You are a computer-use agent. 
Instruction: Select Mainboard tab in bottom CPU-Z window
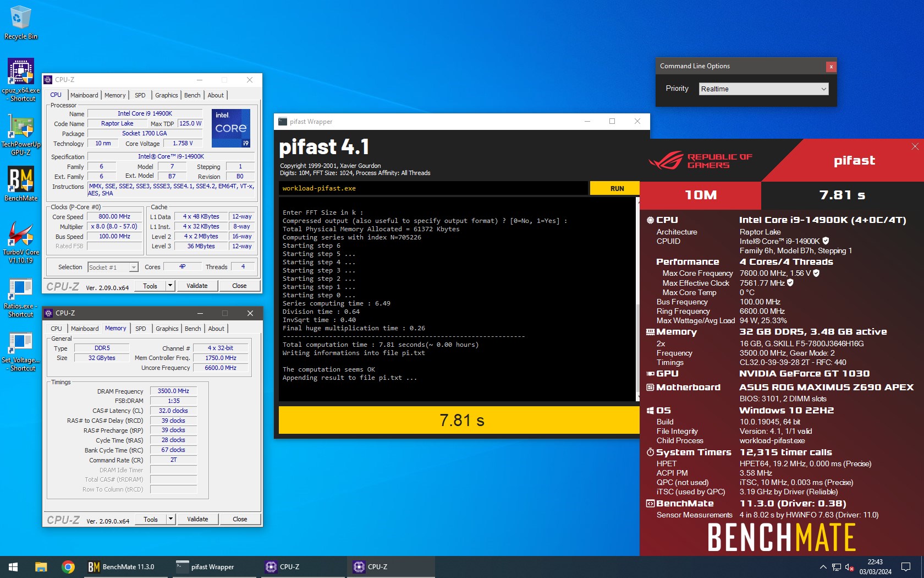[x=85, y=329]
